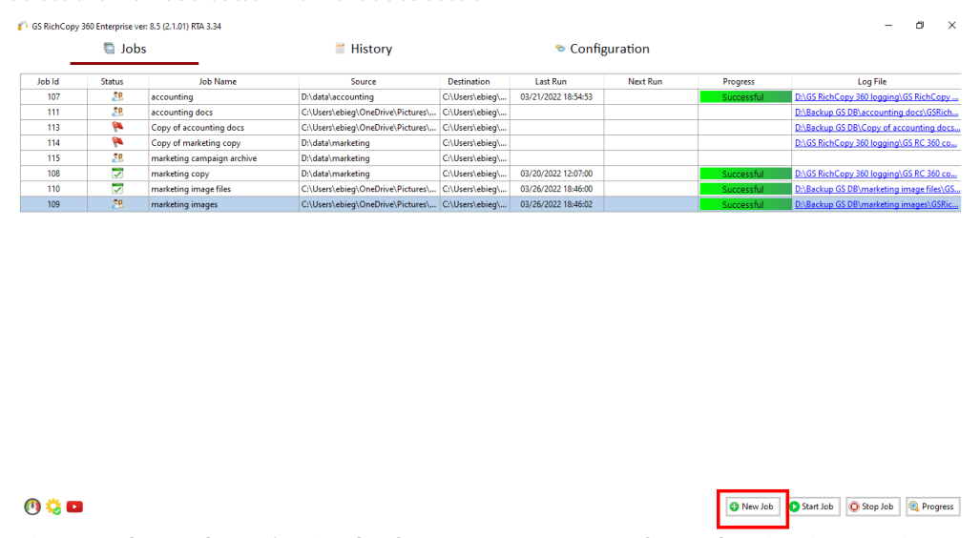Image resolution: width=980 pixels, height=538 pixels.
Task: Click the status icon for job 107
Action: pyautogui.click(x=117, y=97)
